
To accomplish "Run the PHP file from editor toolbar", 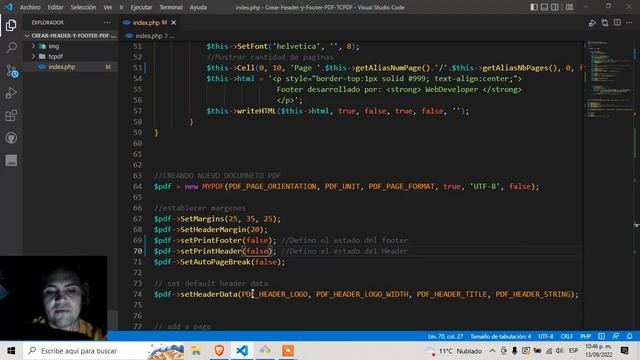I will point(592,23).
